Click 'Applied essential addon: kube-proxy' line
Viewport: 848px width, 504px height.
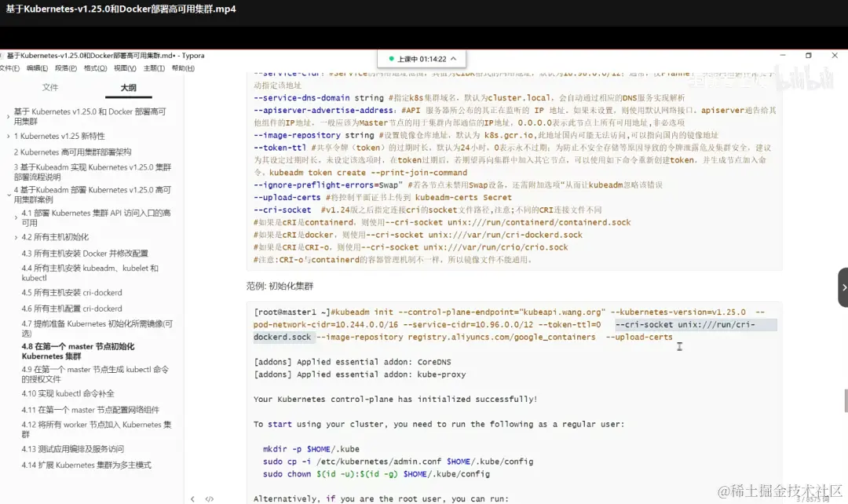(x=360, y=374)
